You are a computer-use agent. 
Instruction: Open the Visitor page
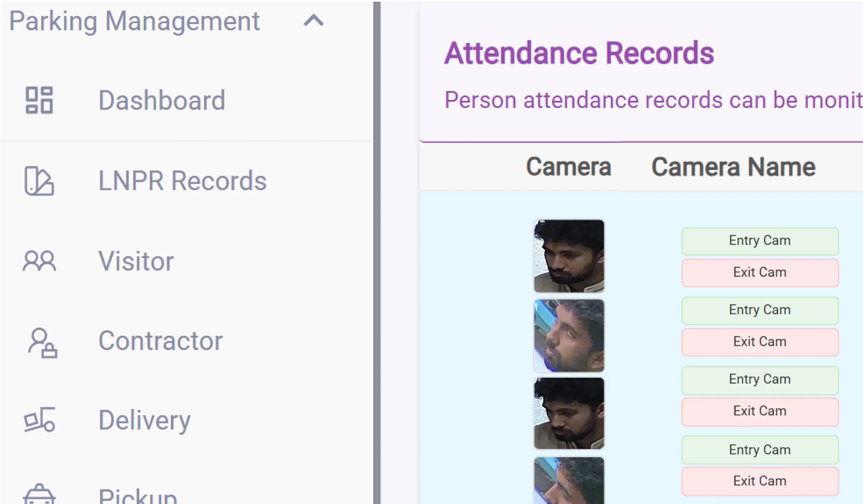click(135, 261)
